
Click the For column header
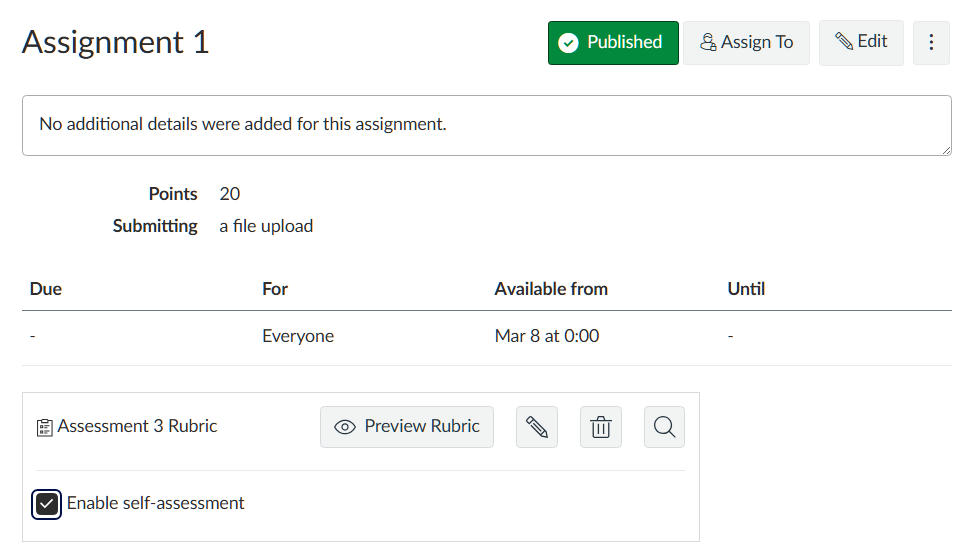[x=275, y=289]
